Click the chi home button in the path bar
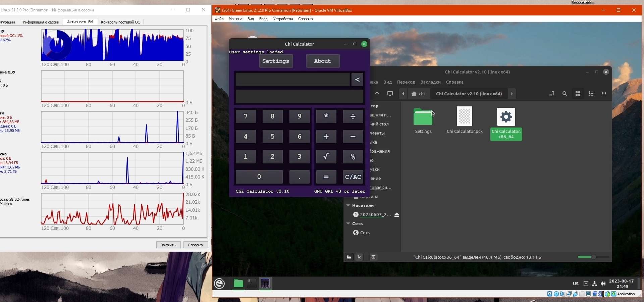This screenshot has width=644, height=302. [419, 94]
